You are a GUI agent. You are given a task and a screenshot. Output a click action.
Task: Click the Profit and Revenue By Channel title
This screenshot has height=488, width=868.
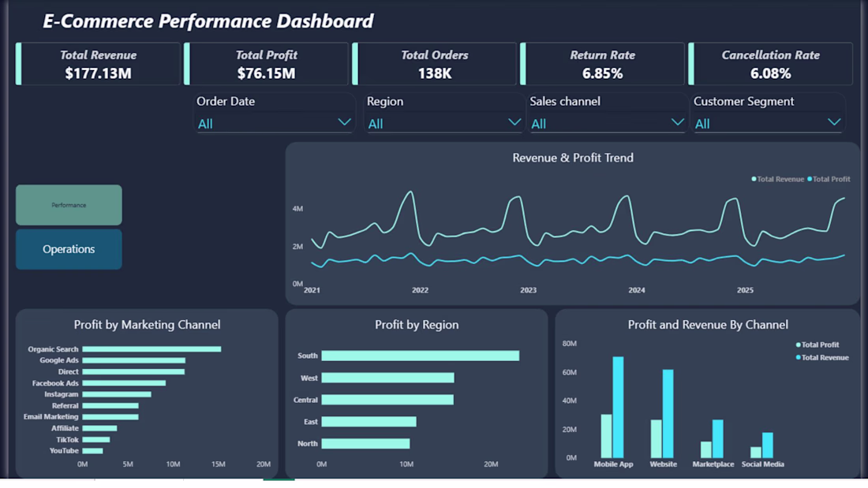[708, 325]
